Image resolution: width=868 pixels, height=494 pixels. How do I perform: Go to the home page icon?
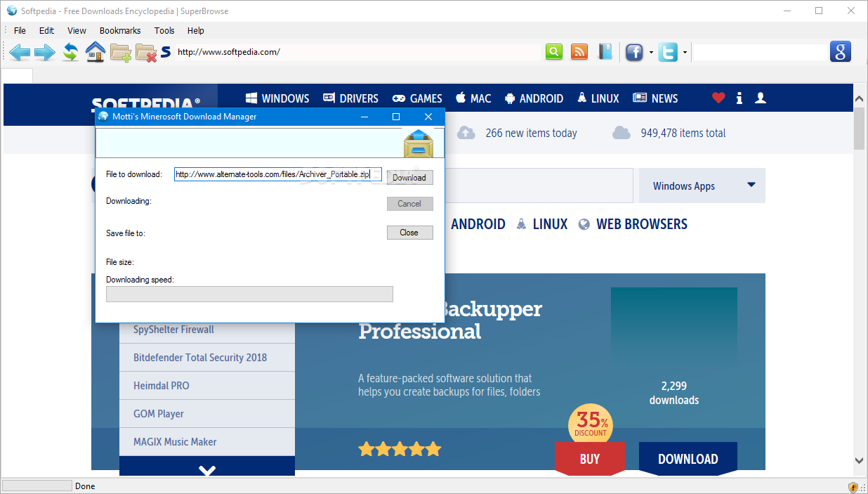96,52
